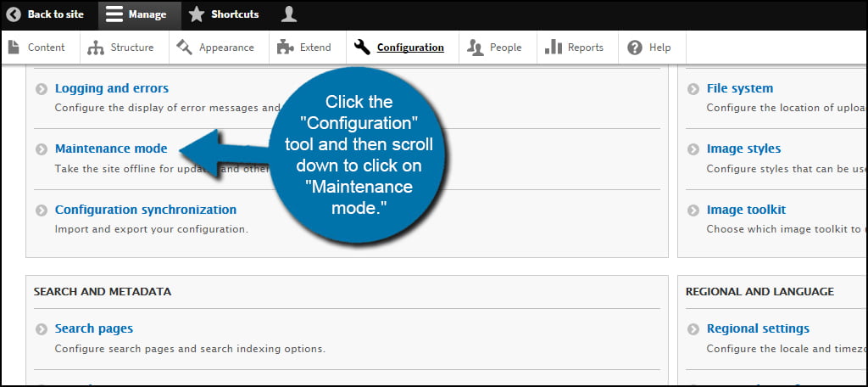Click bullet icon beside Image styles

(693, 149)
